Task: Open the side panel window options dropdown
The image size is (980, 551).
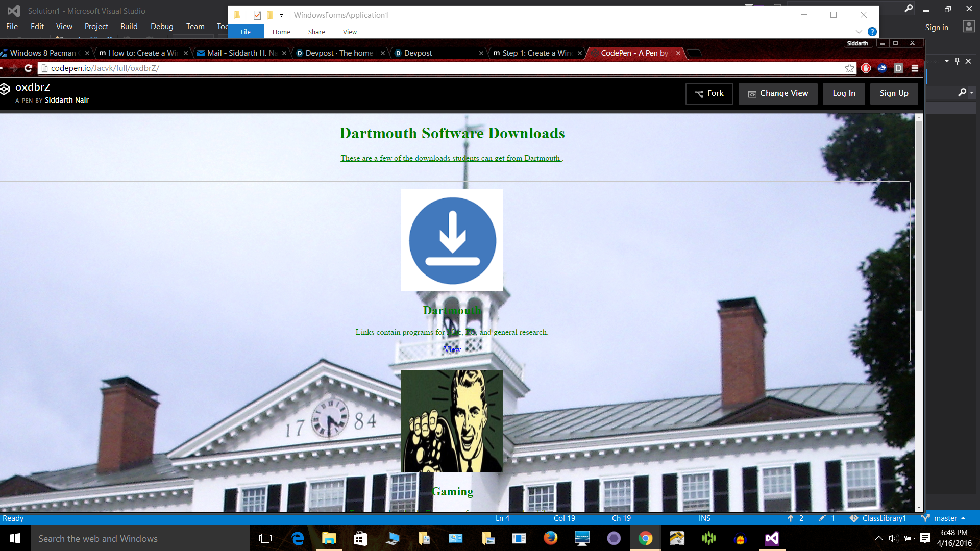Action: pyautogui.click(x=947, y=61)
